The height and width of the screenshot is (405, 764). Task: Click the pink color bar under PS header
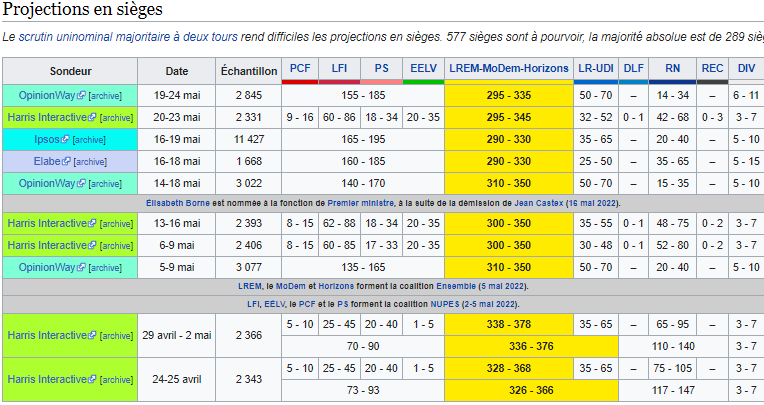[x=381, y=80]
